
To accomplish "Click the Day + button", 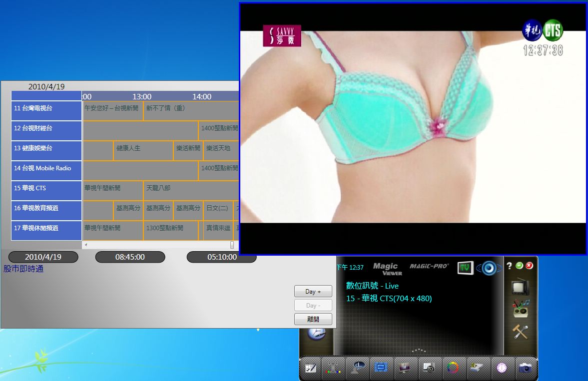I will [x=313, y=292].
